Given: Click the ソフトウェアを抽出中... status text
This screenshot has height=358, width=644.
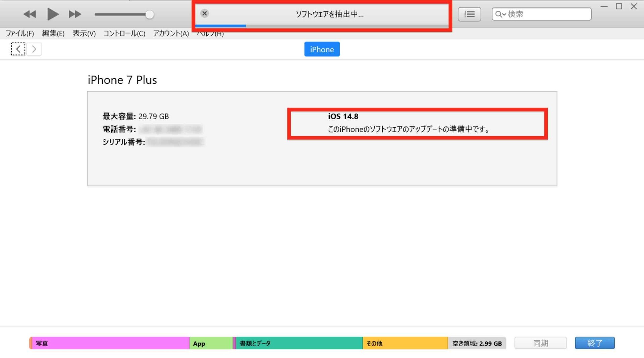Looking at the screenshot, I should pos(330,14).
